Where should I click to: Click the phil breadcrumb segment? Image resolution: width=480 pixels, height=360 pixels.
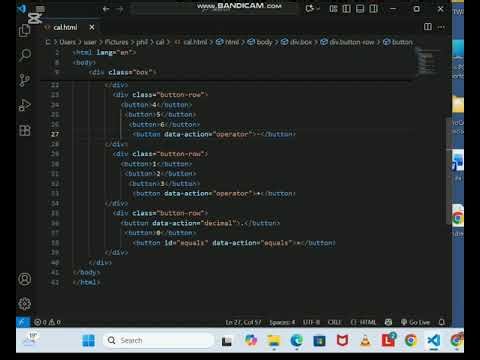(142, 42)
